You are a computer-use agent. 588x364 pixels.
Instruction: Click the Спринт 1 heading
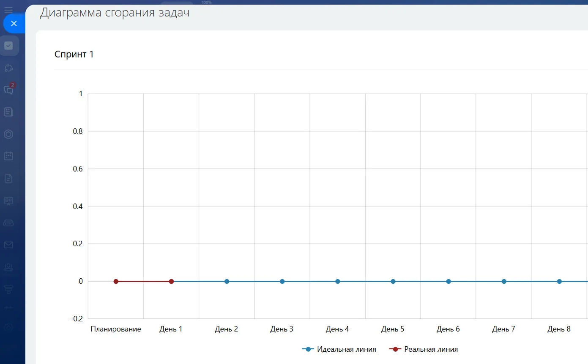[74, 54]
